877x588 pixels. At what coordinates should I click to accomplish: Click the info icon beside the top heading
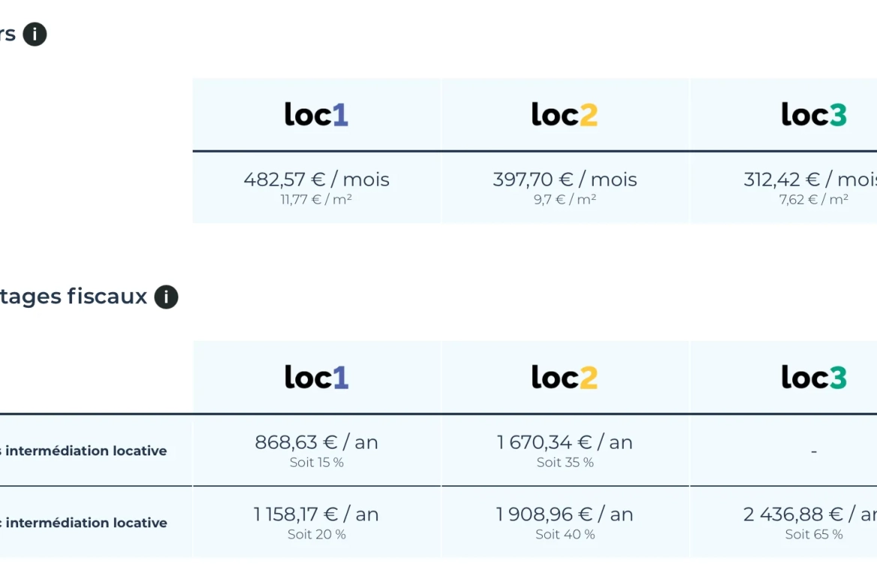[34, 34]
